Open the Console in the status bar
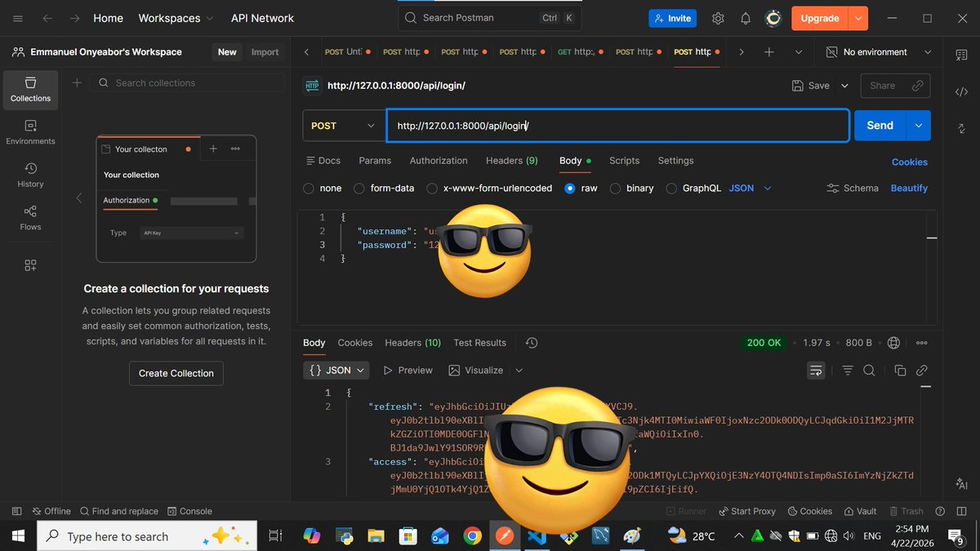This screenshot has height=551, width=980. 189,511
